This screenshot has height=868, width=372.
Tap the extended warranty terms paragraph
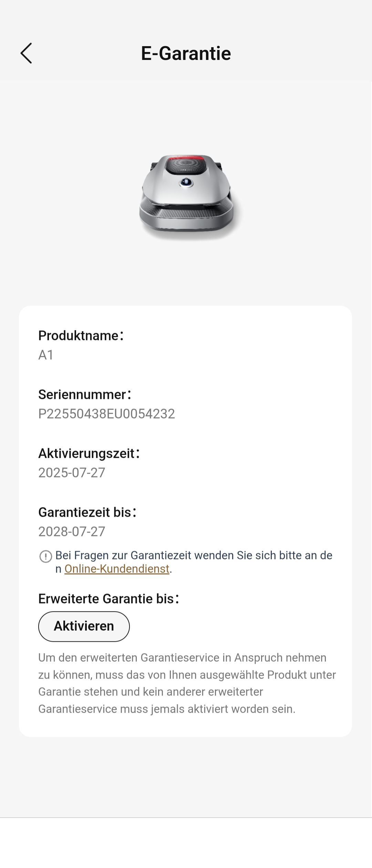(x=187, y=683)
